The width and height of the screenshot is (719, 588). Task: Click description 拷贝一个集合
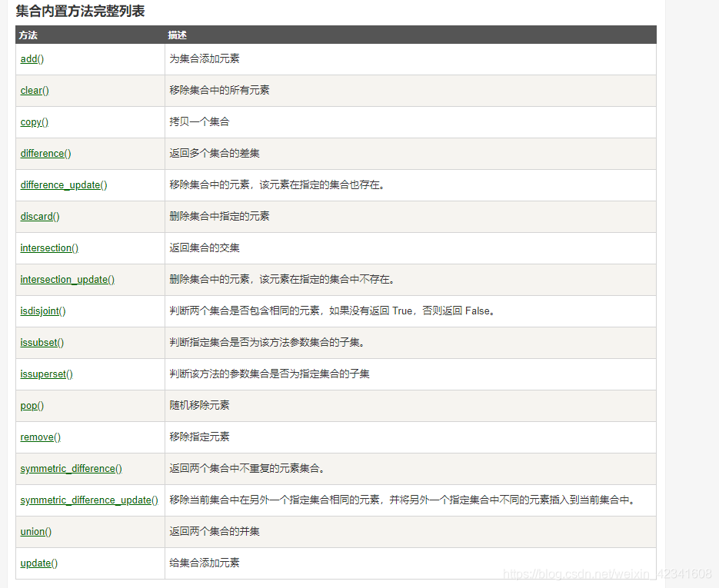pos(199,122)
